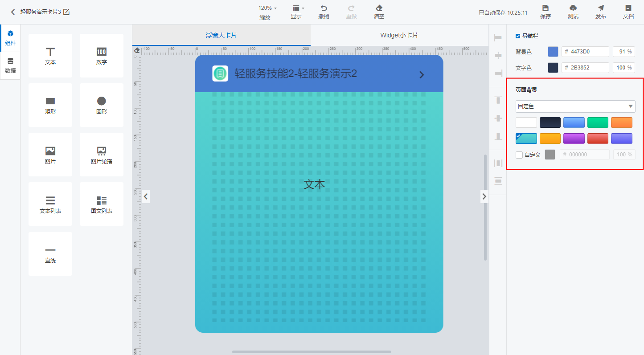Screen dimensions: 644x355
Task: Enable the 自定义 custom color checkbox
Action: click(x=519, y=155)
